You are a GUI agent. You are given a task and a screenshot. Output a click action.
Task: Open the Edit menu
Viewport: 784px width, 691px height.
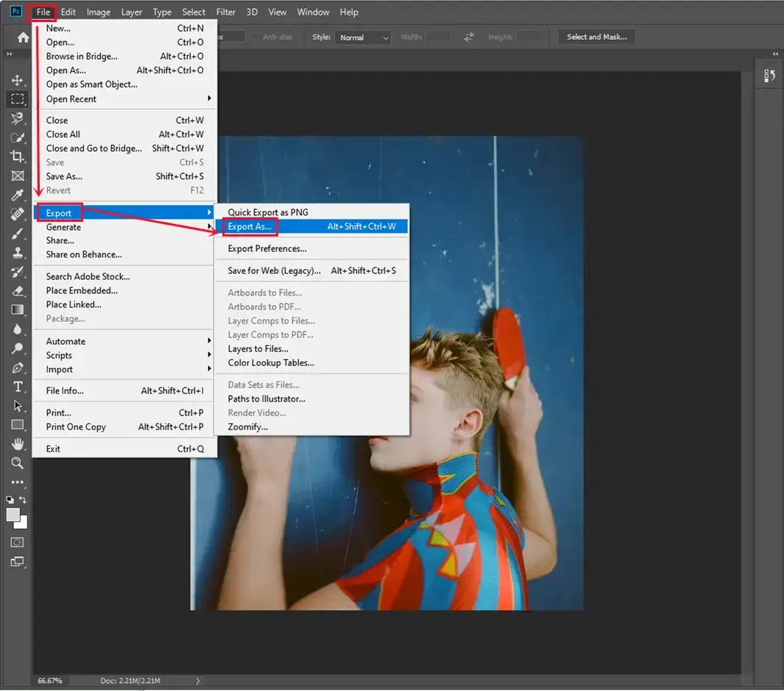click(68, 12)
